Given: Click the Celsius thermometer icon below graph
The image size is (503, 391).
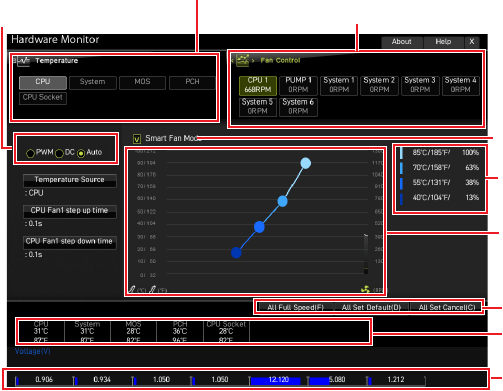Looking at the screenshot, I should pyautogui.click(x=132, y=289).
